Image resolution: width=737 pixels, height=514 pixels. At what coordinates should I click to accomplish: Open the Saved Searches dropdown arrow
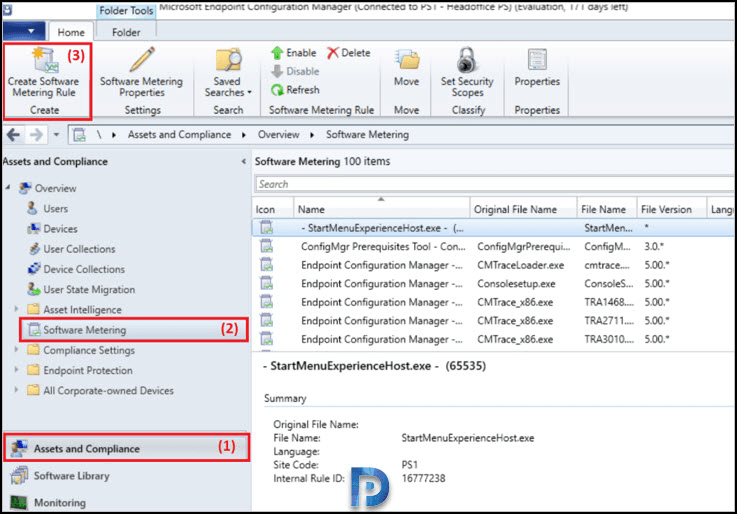(x=250, y=93)
